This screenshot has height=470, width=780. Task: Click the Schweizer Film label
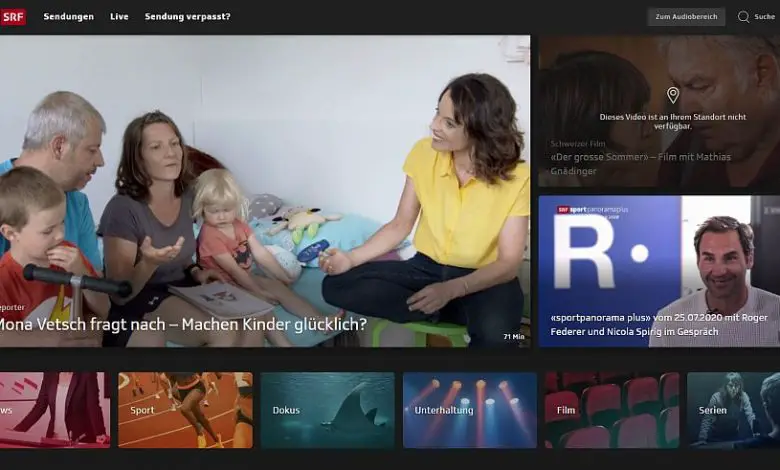tap(578, 144)
